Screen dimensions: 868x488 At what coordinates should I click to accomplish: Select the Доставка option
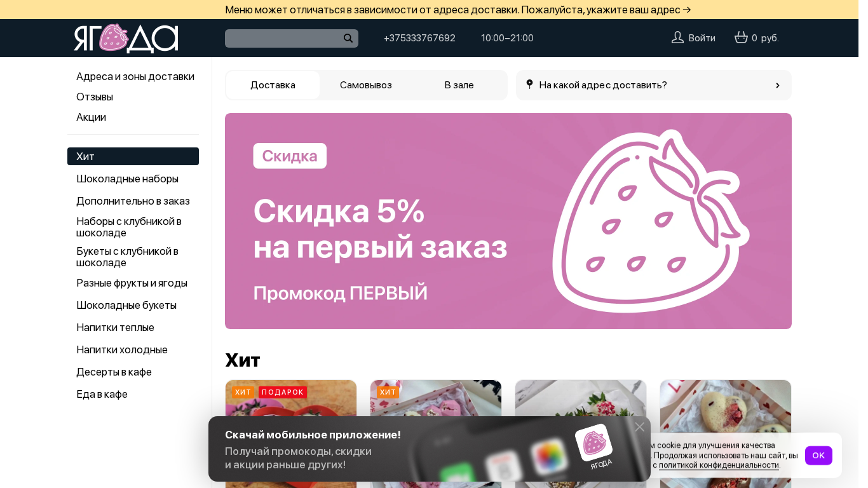click(x=273, y=85)
